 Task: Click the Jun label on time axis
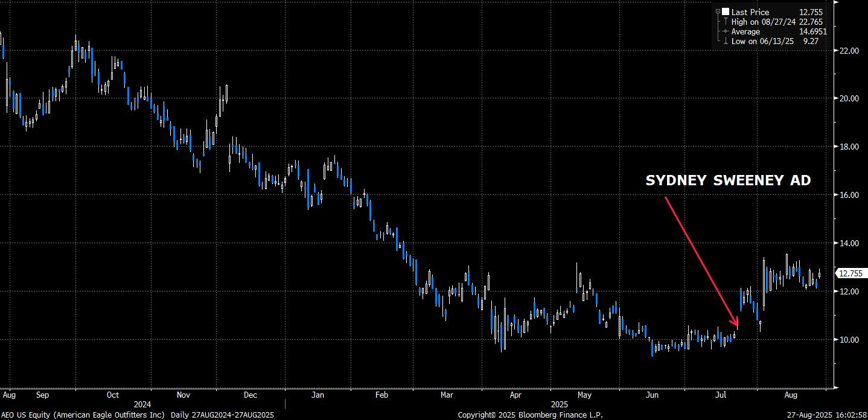click(652, 396)
